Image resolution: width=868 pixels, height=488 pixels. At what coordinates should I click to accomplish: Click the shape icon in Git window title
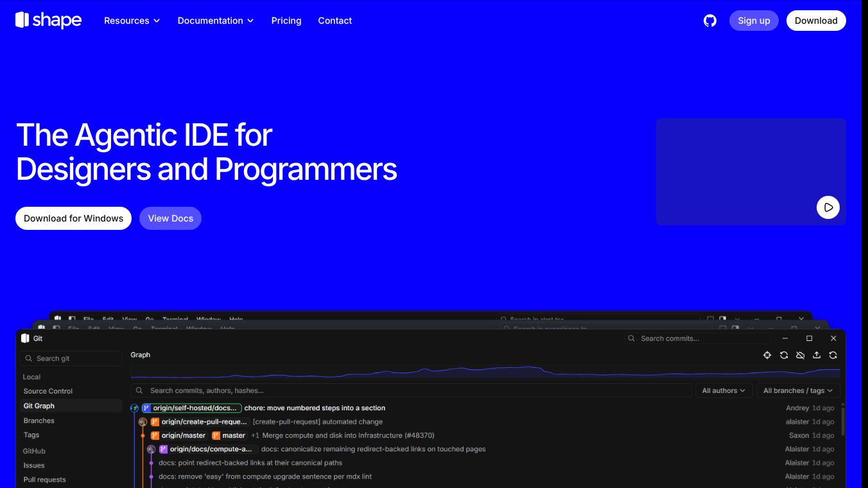[x=25, y=338]
